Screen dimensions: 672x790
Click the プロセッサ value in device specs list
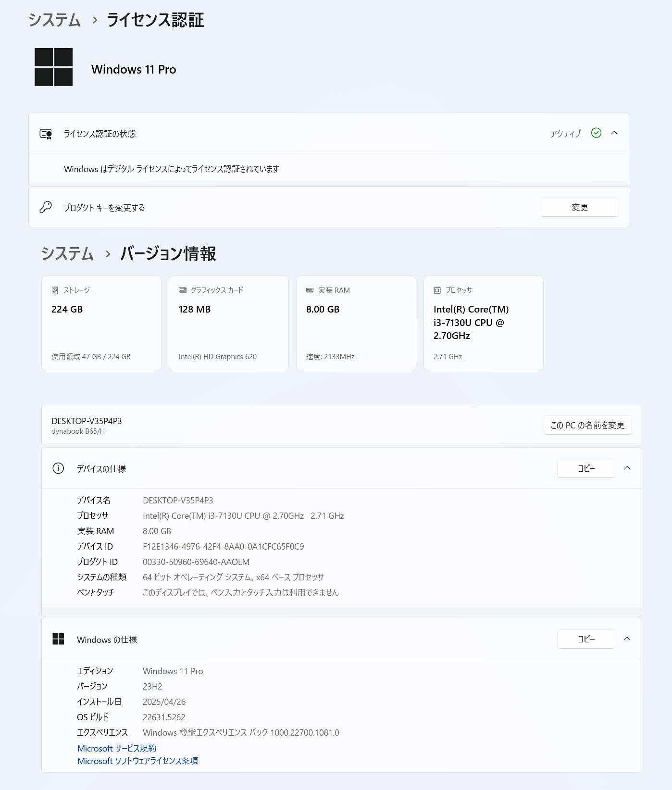(x=243, y=516)
